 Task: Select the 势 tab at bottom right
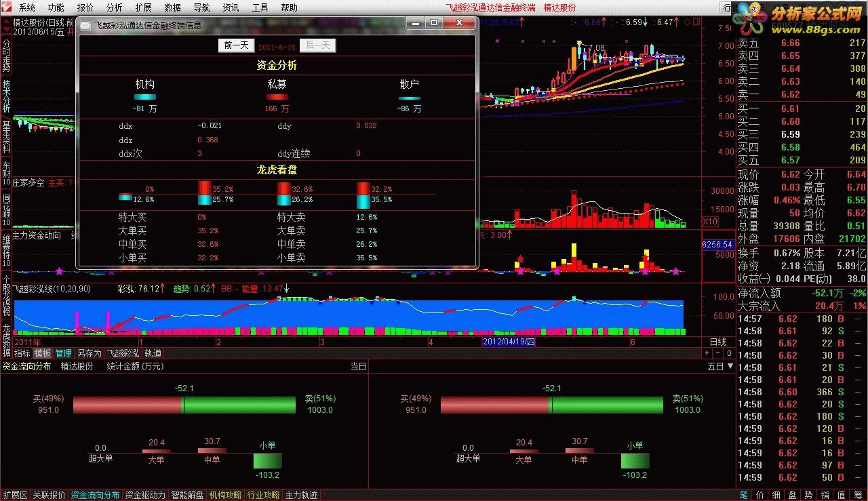coord(808,495)
